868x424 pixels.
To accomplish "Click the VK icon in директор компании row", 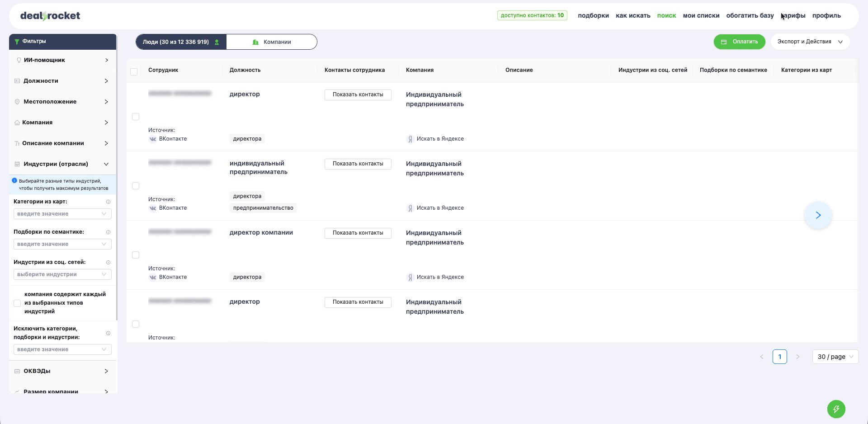I will pos(153,278).
